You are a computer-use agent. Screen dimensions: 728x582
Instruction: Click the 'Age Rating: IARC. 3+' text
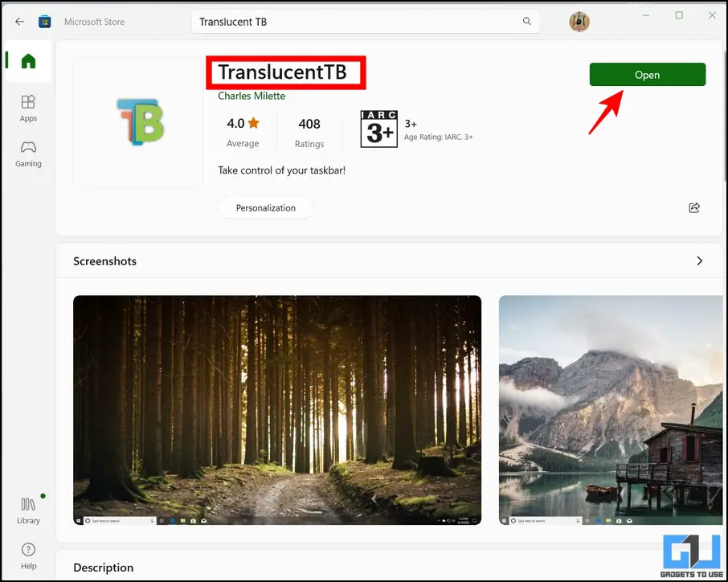(x=438, y=137)
